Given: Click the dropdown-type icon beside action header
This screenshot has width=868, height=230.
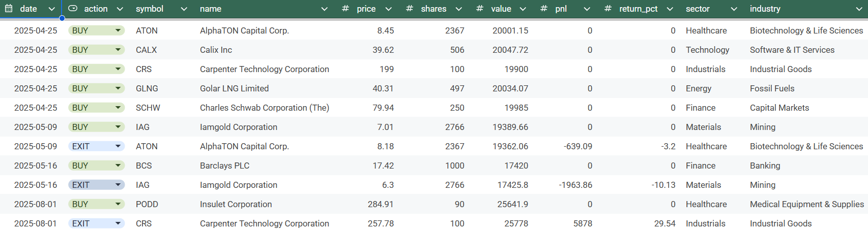Looking at the screenshot, I should click(73, 9).
